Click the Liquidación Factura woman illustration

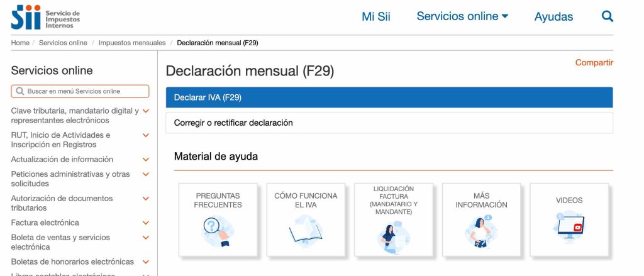tap(394, 238)
